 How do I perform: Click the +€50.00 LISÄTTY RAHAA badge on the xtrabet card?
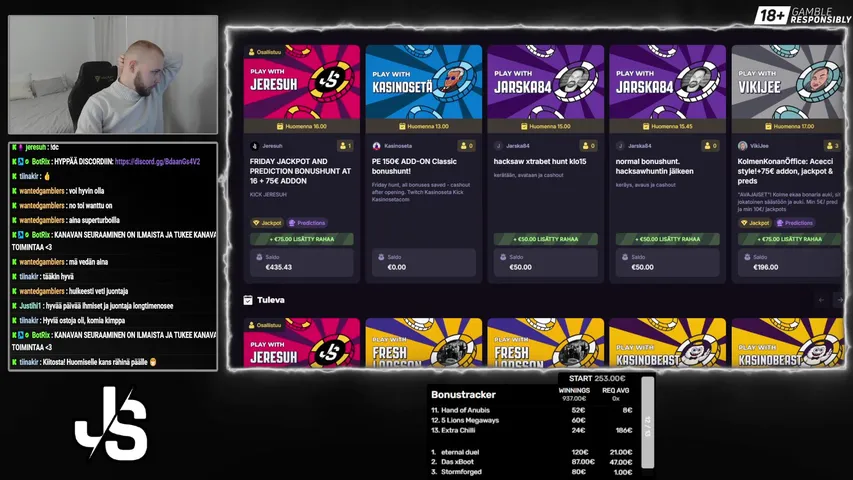pyautogui.click(x=545, y=239)
